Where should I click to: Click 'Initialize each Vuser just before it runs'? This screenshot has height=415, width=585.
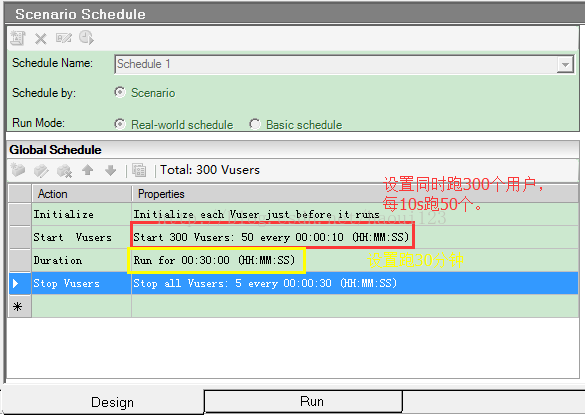tap(256, 215)
